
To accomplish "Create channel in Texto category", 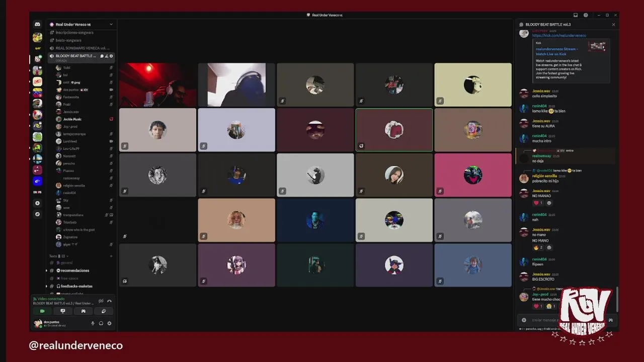I will (111, 256).
